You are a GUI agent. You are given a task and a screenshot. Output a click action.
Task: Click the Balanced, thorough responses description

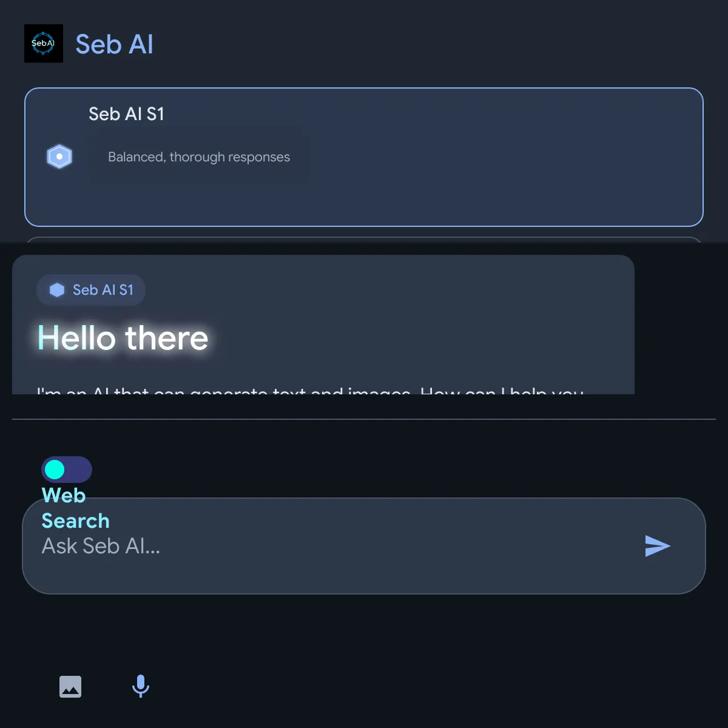click(199, 157)
